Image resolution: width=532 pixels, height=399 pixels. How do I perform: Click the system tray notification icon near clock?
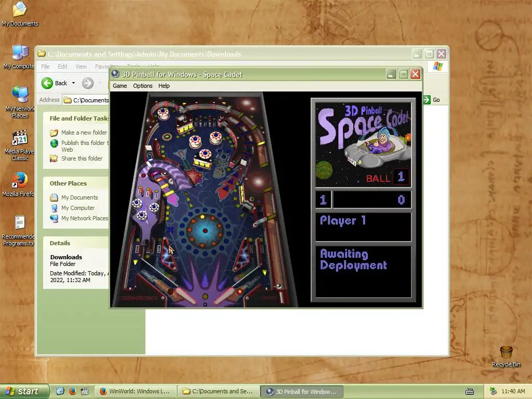pos(494,391)
